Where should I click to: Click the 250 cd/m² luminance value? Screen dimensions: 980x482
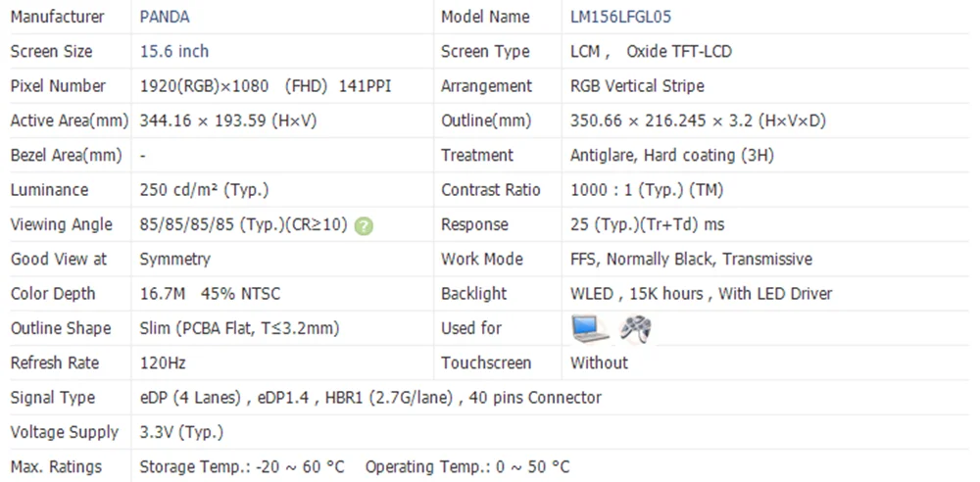pos(204,190)
